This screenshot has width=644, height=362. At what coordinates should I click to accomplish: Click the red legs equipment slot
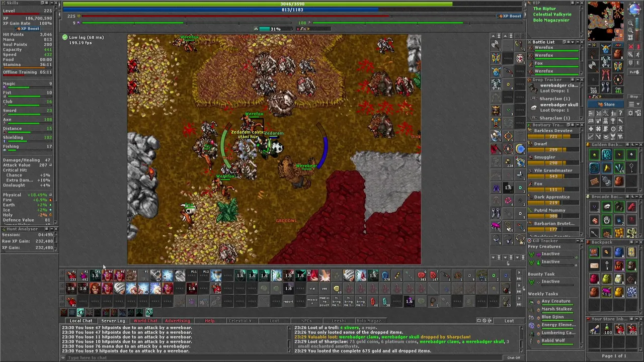click(606, 74)
